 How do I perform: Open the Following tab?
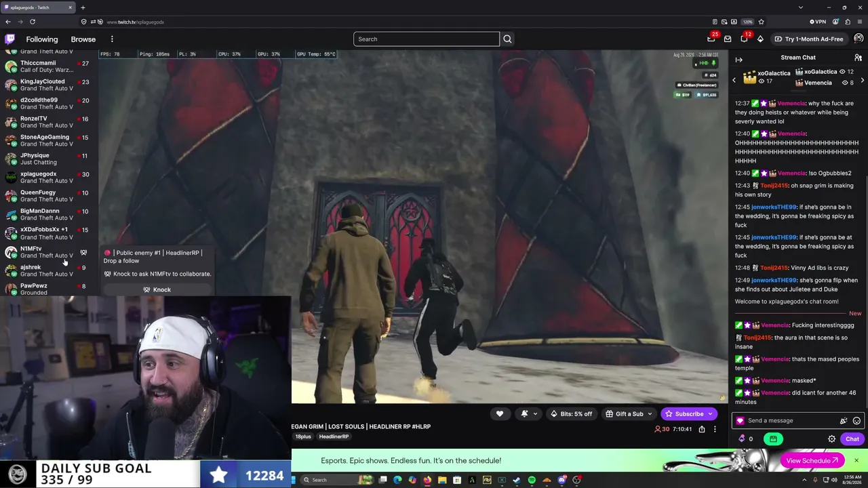pos(42,39)
